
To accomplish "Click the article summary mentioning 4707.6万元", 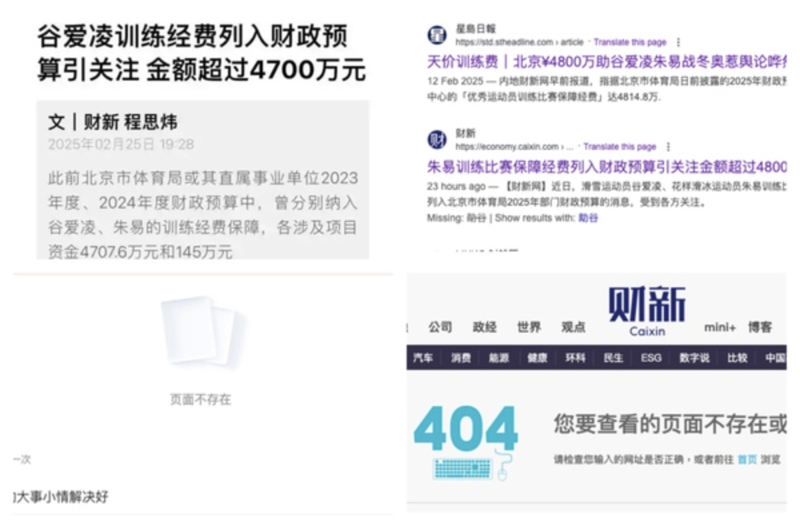I will pyautogui.click(x=203, y=215).
